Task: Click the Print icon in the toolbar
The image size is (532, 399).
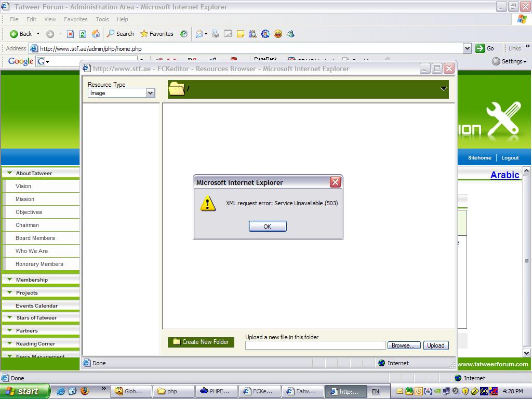Action: click(215, 34)
